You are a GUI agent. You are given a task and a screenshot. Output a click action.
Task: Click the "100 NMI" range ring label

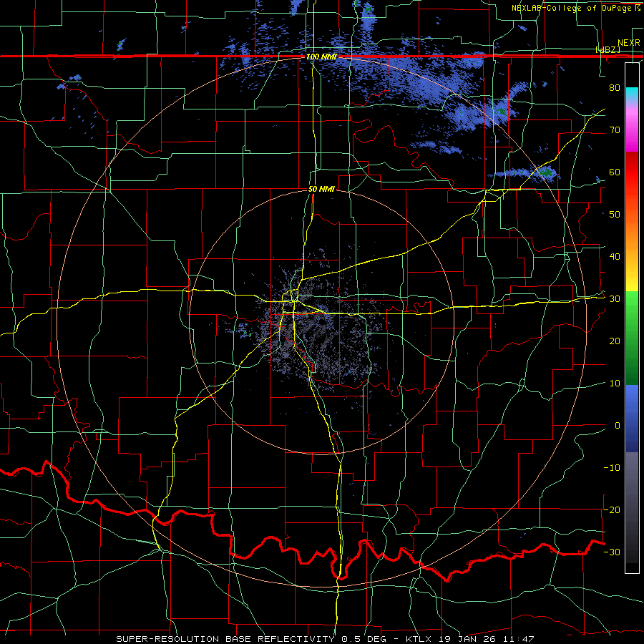(321, 57)
